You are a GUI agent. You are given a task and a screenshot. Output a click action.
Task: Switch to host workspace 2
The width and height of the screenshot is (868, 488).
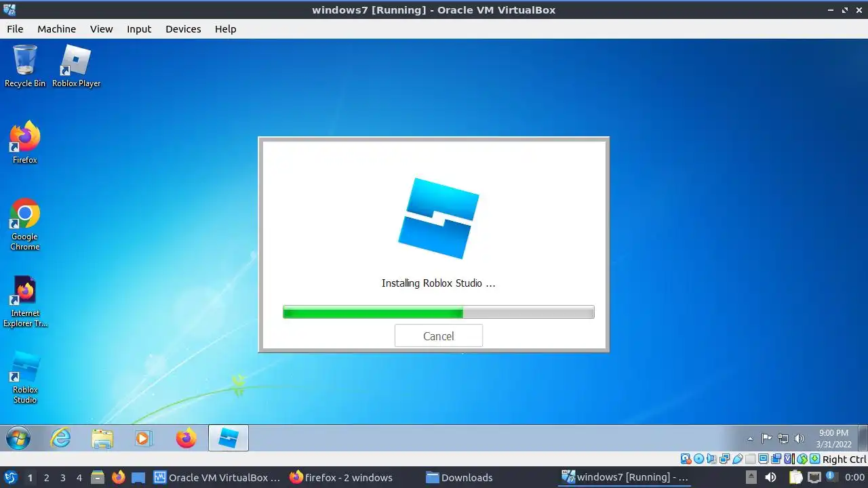pyautogui.click(x=46, y=477)
